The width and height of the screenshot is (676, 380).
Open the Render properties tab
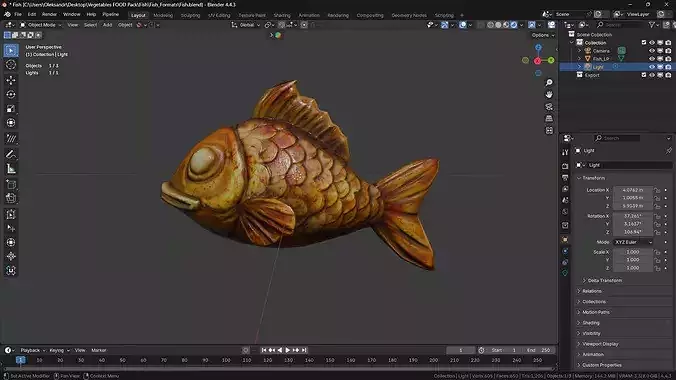point(565,166)
